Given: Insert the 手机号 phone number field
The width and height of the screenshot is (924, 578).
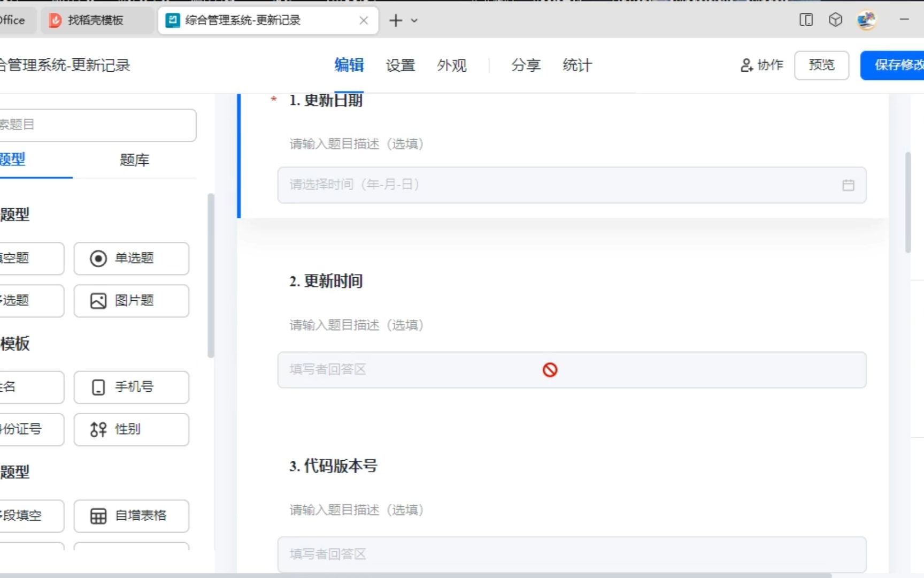Looking at the screenshot, I should [x=131, y=387].
